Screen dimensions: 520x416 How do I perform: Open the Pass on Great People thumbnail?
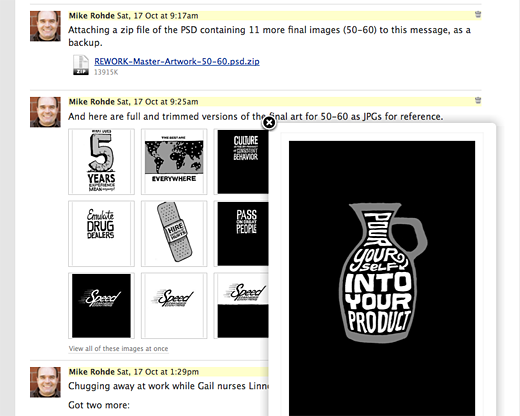pyautogui.click(x=243, y=233)
